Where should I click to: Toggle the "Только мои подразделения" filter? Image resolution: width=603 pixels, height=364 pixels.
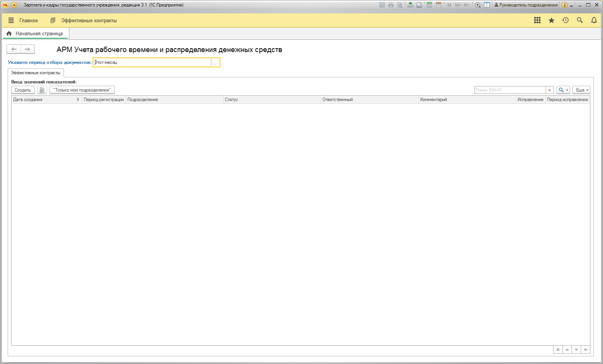82,90
